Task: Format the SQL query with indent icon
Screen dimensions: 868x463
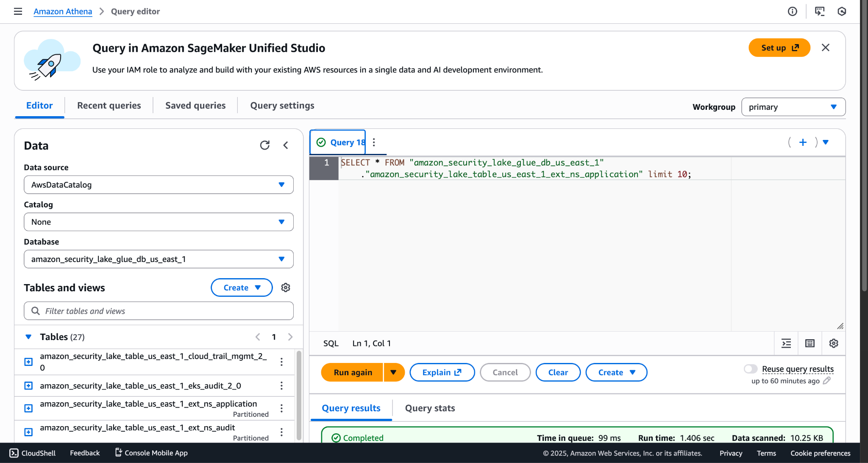Action: (786, 343)
